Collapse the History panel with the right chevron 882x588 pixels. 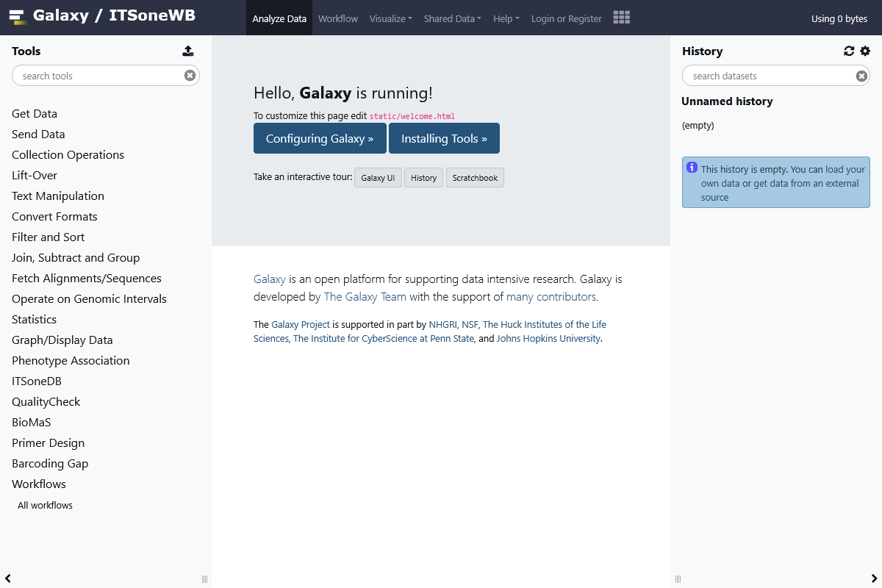875,578
